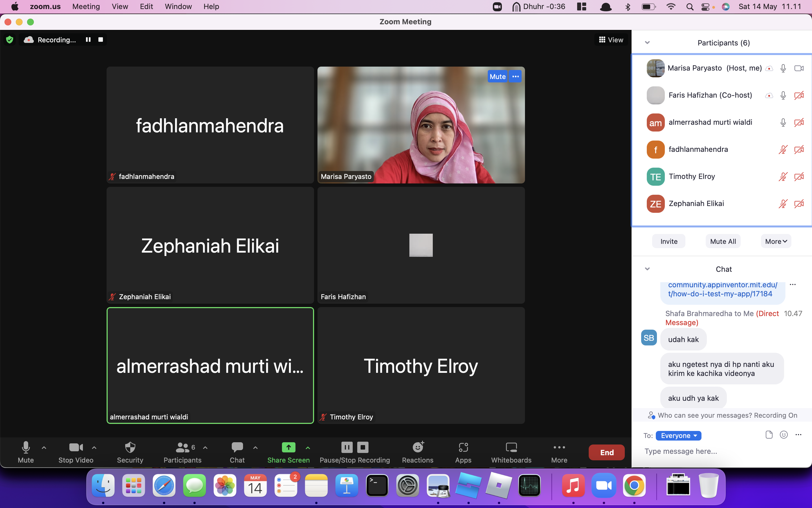The width and height of the screenshot is (812, 508).
Task: Open the View menu in menu bar
Action: pos(120,6)
